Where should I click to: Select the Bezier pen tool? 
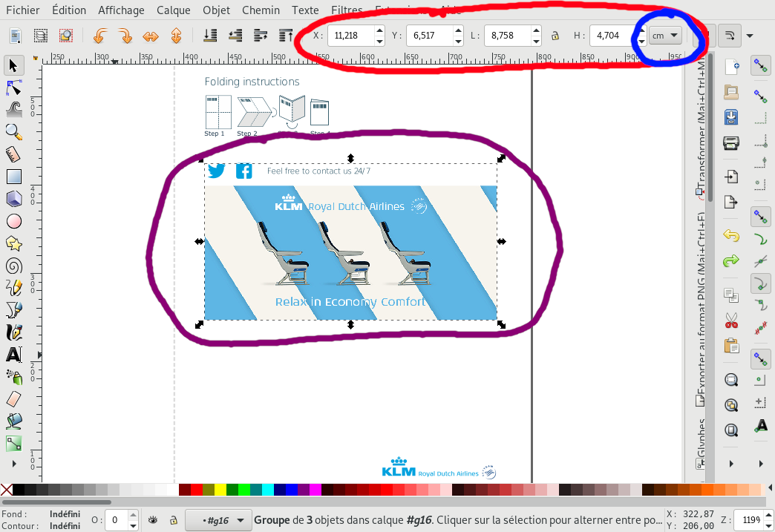tap(14, 309)
